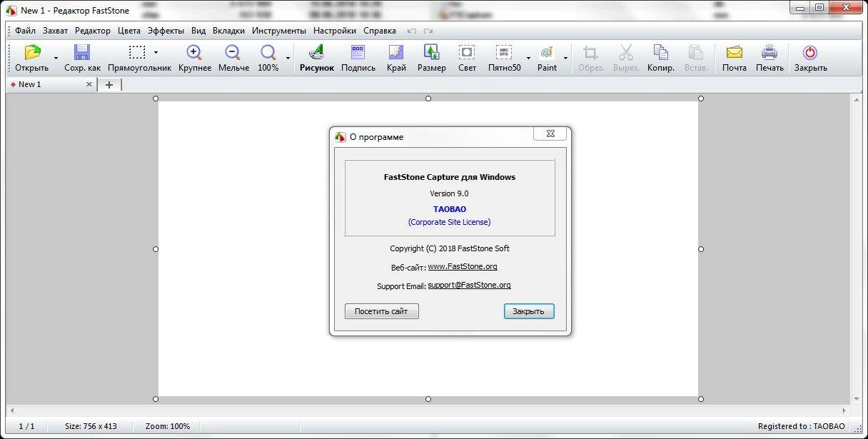This screenshot has width=868, height=439.
Task: Apply edge effect with Край icon
Action: click(396, 53)
